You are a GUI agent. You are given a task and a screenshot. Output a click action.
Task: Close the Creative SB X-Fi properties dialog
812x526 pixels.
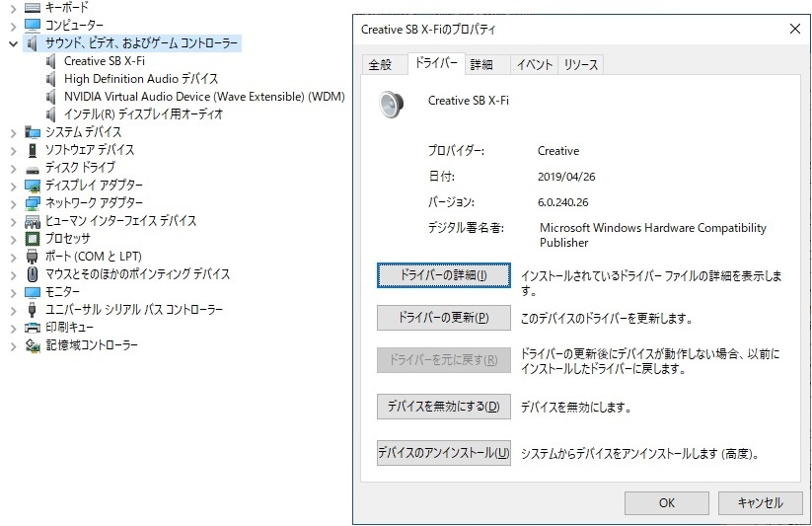coord(795,29)
